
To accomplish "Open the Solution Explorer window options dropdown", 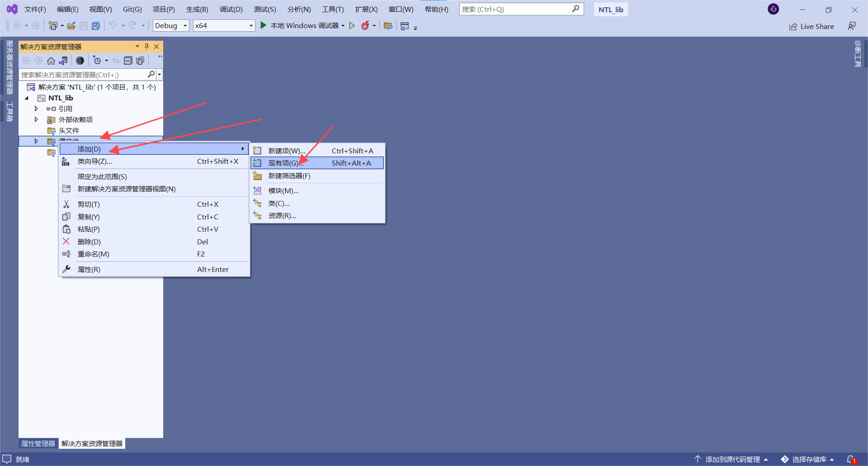I will (137, 47).
